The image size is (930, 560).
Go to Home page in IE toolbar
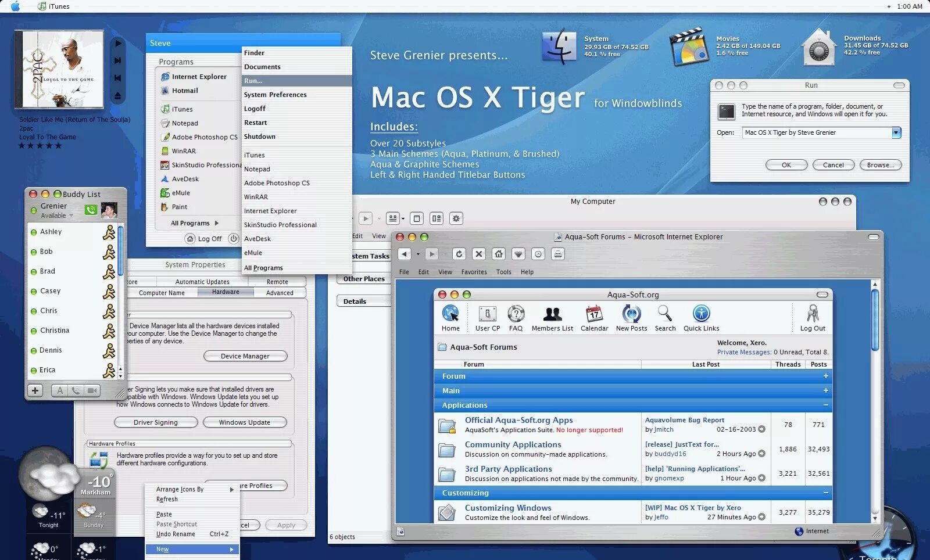pos(499,254)
